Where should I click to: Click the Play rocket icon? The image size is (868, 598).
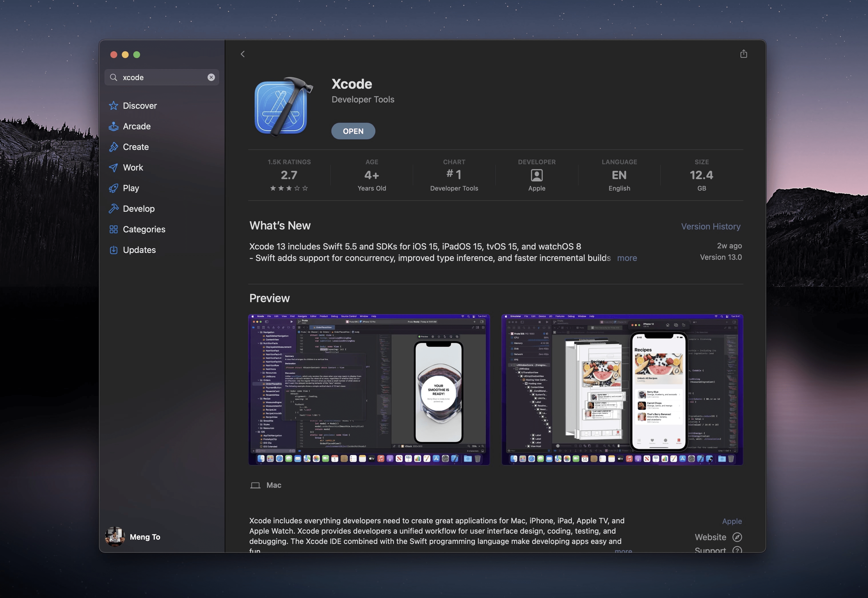pos(114,188)
